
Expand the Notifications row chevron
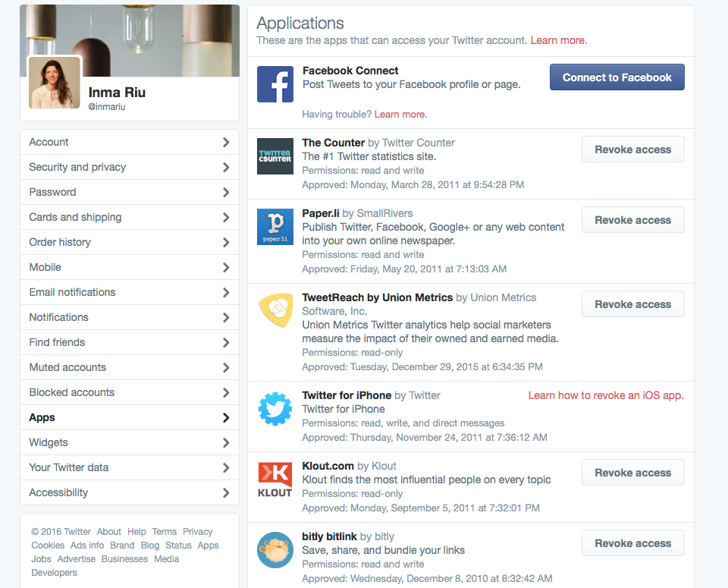point(226,318)
